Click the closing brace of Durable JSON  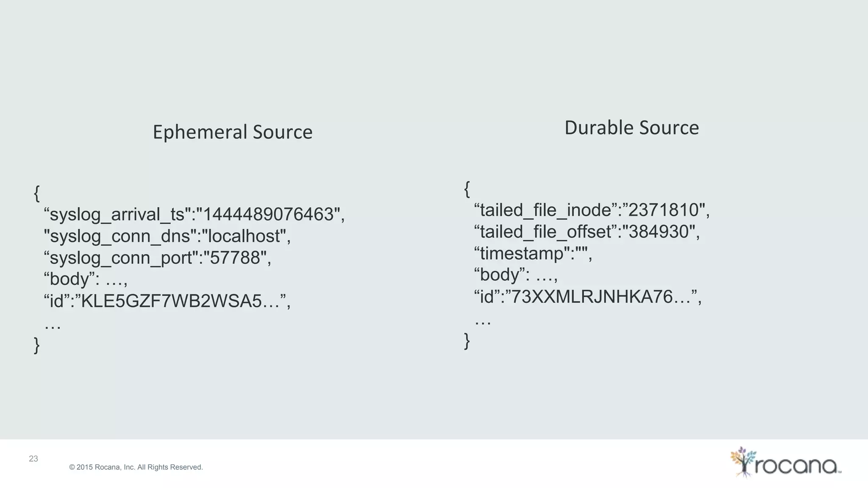coord(467,341)
